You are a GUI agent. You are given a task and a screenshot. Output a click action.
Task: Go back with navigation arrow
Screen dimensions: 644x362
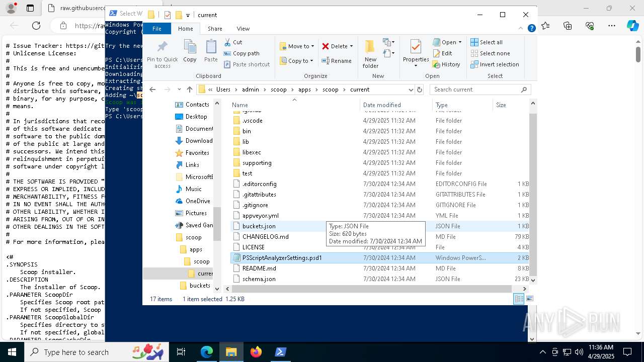152,89
